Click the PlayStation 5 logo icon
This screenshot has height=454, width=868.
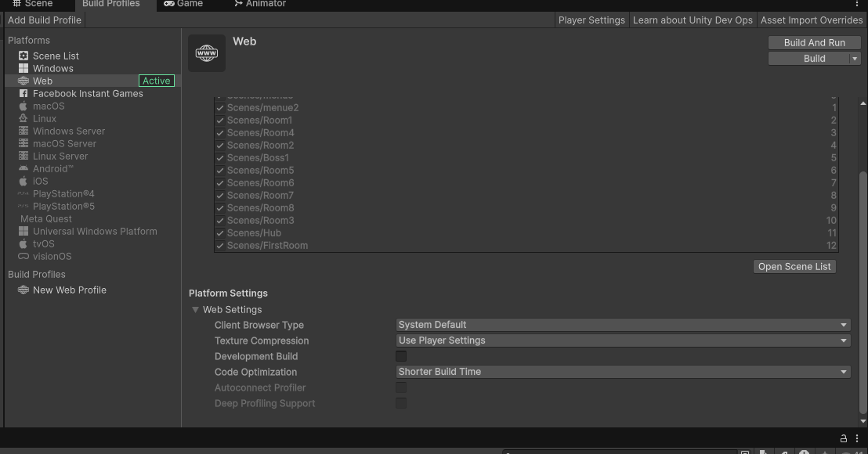pyautogui.click(x=24, y=207)
